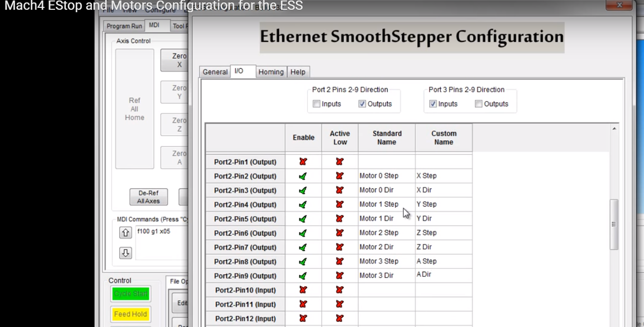Screen dimensions: 644x327
Task: Toggle Active Low icon for Port2-Pin10
Action: [340, 290]
